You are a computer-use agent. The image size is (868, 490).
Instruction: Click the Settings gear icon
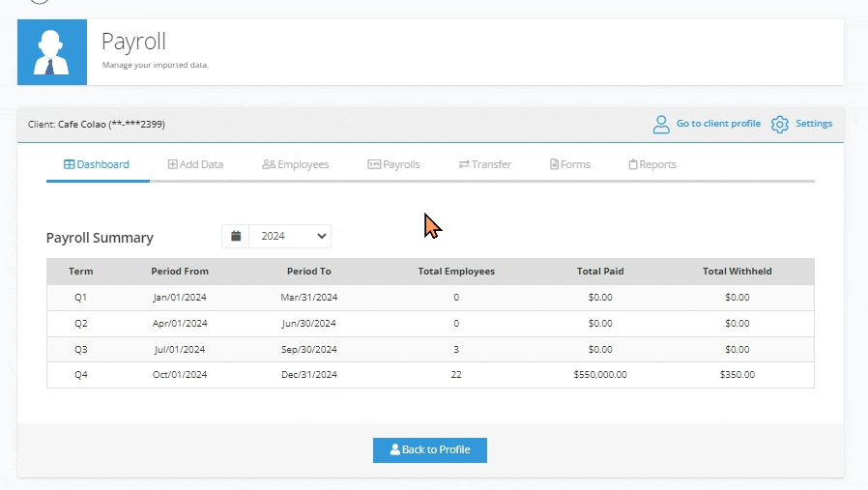780,124
